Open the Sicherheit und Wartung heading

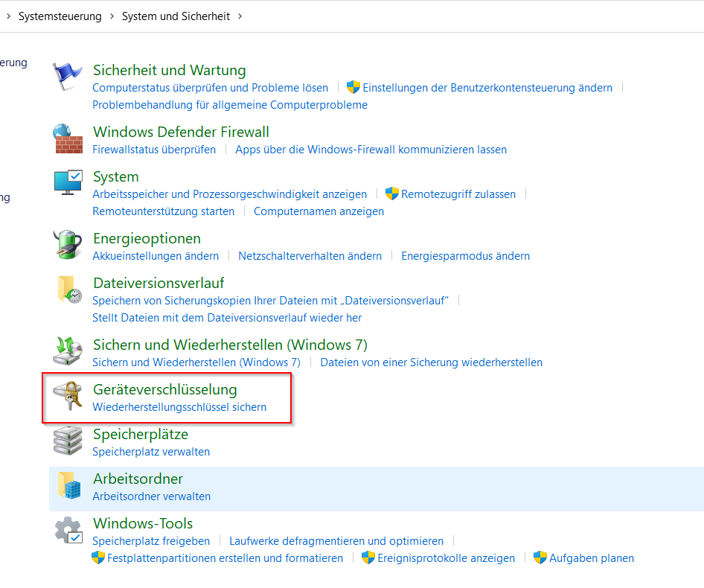169,70
